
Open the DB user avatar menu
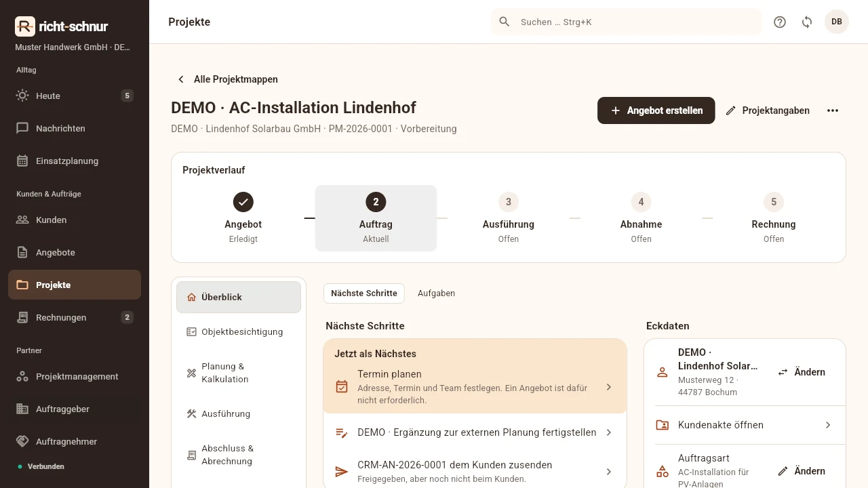837,22
